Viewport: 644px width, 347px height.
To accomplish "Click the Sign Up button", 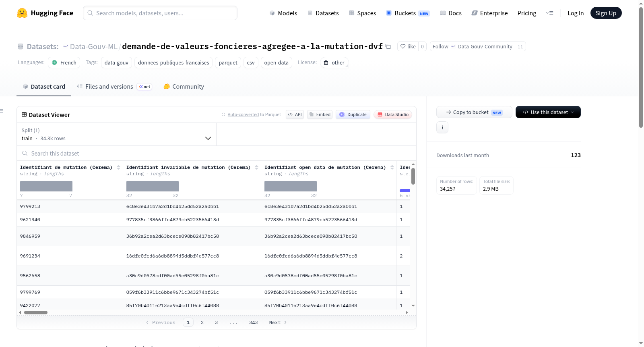I will 606,13.
